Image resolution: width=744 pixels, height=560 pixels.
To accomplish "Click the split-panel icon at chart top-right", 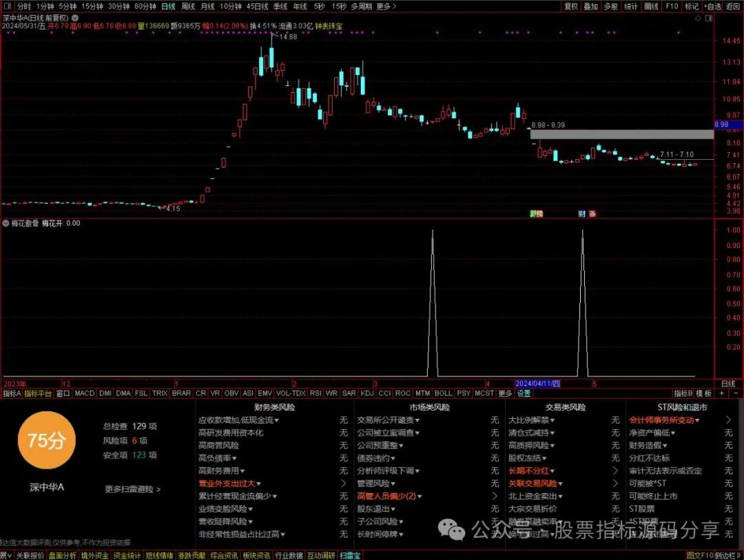I will 708,18.
